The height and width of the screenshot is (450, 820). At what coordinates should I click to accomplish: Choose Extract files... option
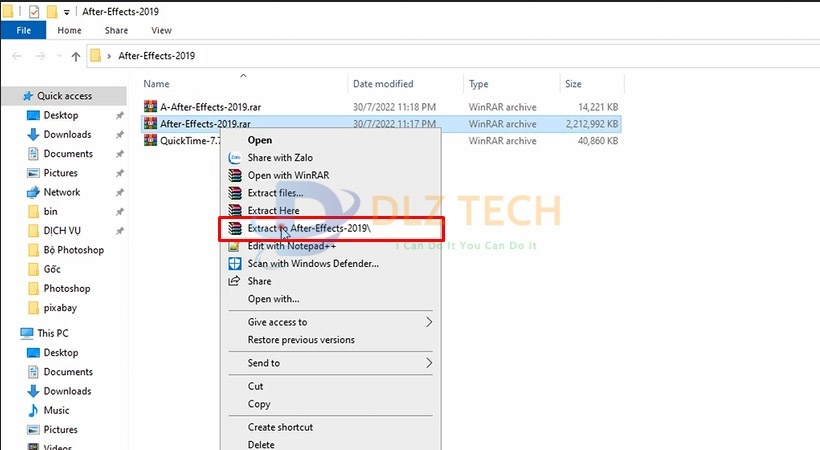click(x=276, y=193)
